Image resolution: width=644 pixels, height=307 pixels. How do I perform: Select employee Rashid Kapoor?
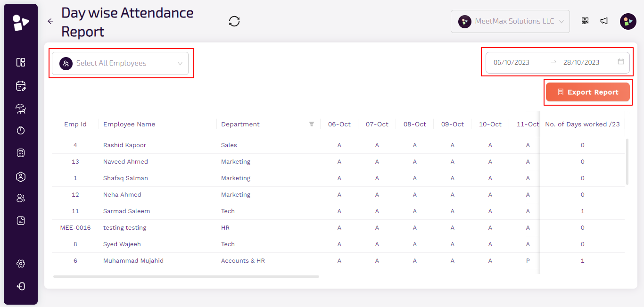click(x=124, y=145)
